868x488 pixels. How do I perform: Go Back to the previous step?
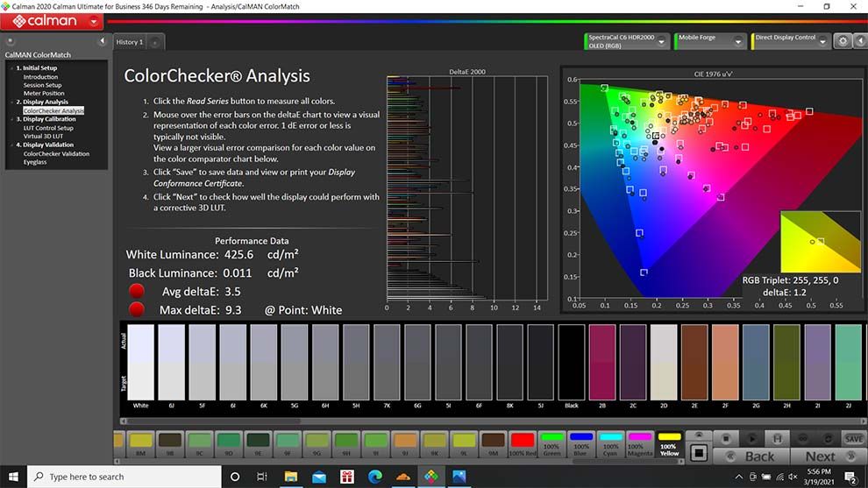coord(751,456)
